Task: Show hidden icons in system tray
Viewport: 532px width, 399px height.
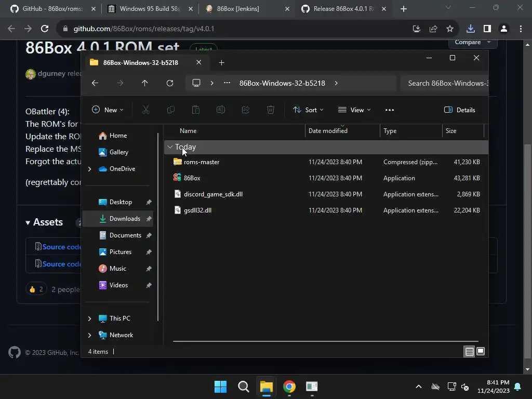Action: [x=419, y=387]
